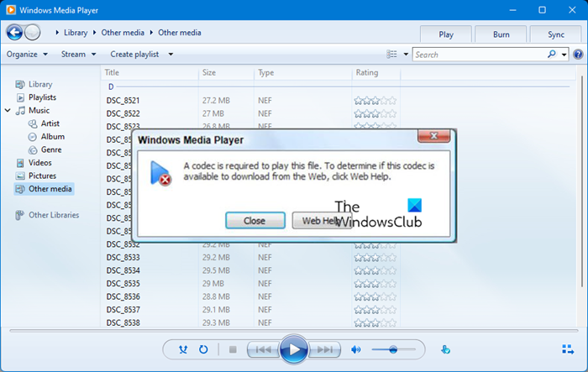Expand the Create playlist dropdown arrow
588x372 pixels.
pos(171,55)
